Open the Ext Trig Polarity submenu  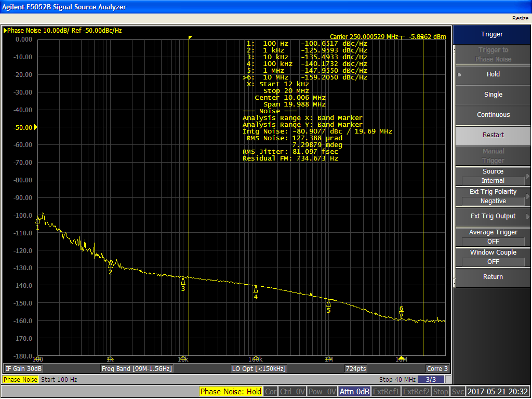(x=493, y=196)
